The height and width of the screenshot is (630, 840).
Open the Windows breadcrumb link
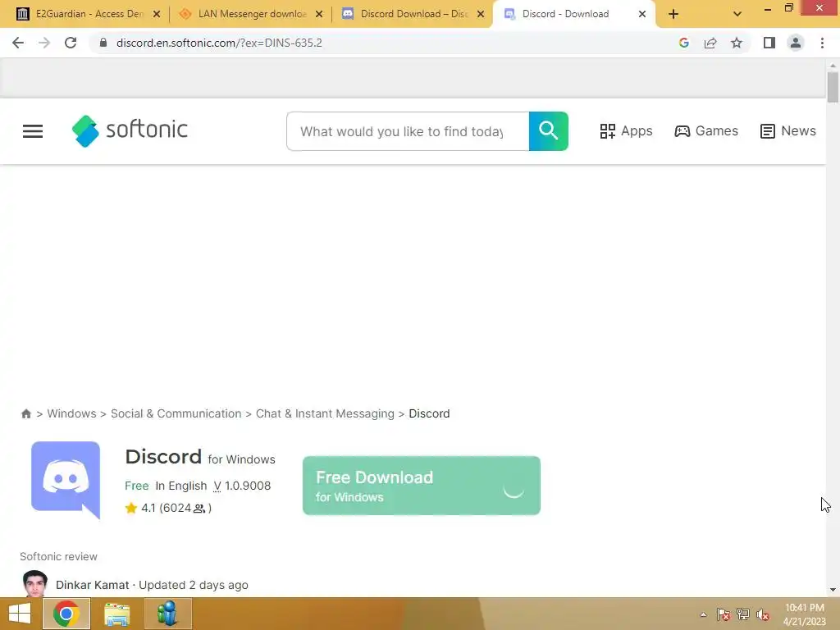pos(72,413)
